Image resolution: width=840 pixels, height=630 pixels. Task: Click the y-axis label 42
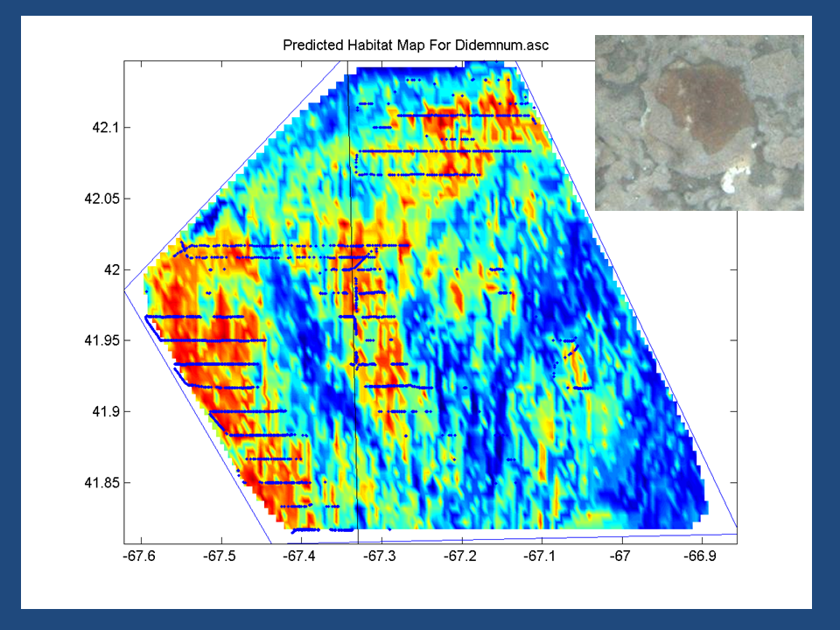tap(111, 270)
